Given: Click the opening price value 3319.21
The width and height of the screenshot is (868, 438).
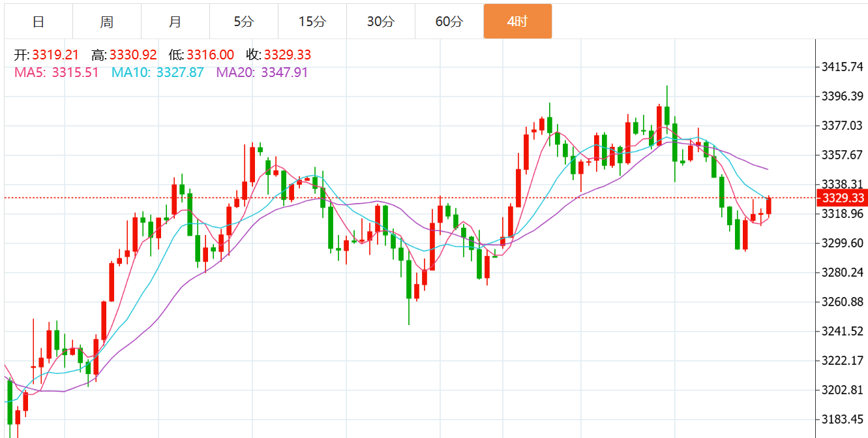Looking at the screenshot, I should [x=55, y=55].
